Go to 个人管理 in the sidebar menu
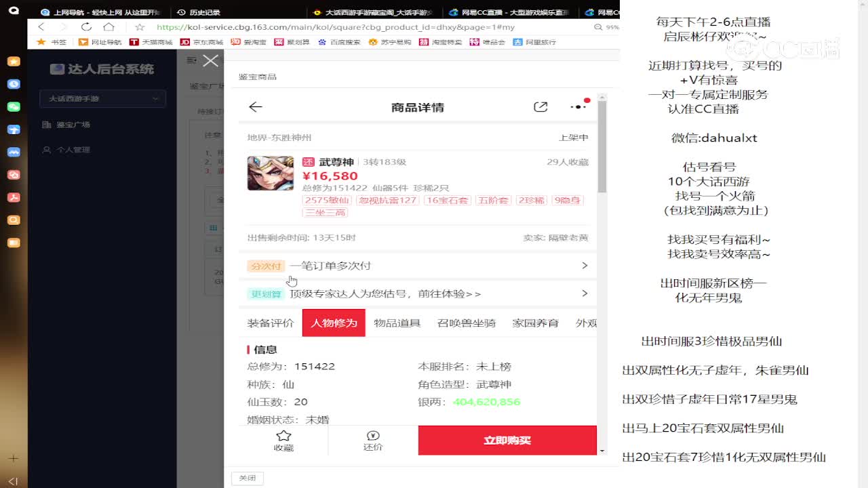 [x=66, y=150]
